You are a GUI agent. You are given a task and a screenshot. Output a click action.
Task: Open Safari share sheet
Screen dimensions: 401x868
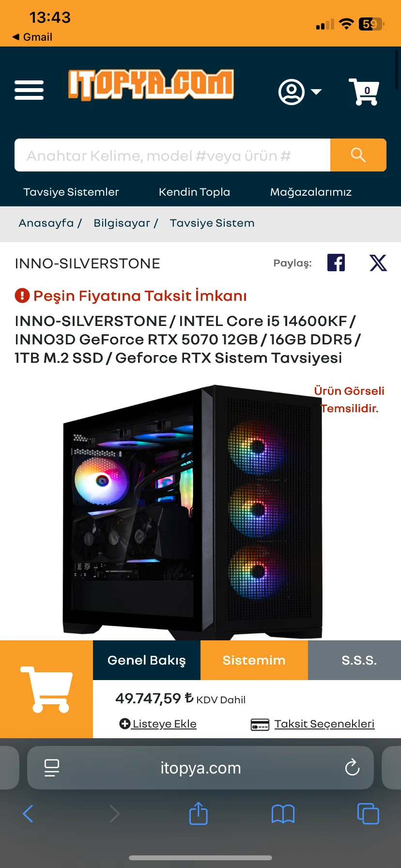pyautogui.click(x=198, y=813)
